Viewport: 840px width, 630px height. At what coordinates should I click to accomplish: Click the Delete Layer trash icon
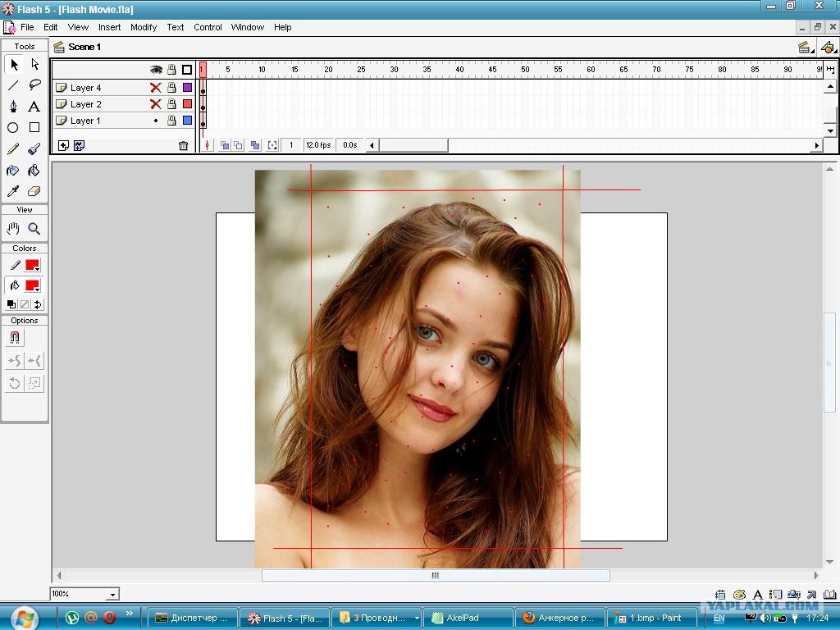(x=183, y=145)
